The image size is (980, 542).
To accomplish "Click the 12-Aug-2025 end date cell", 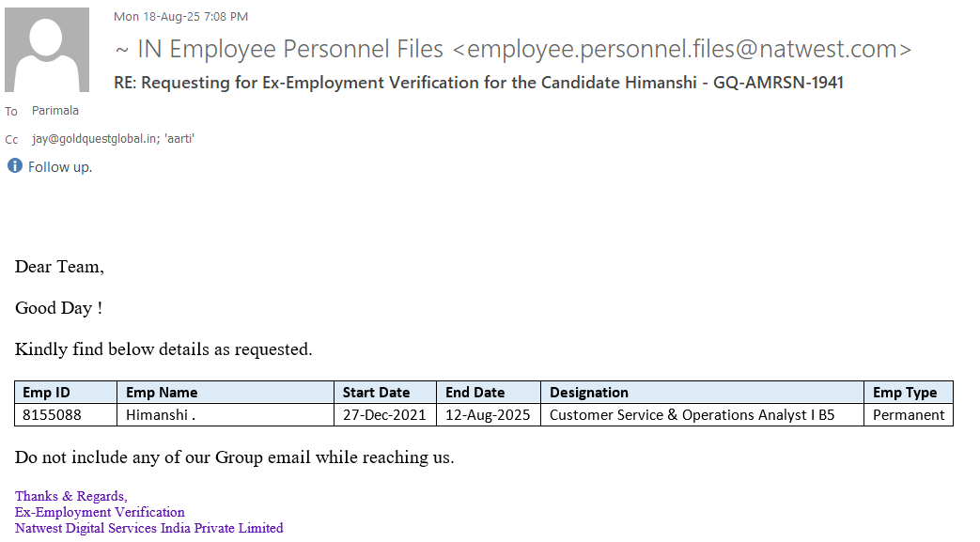I will pos(488,415).
